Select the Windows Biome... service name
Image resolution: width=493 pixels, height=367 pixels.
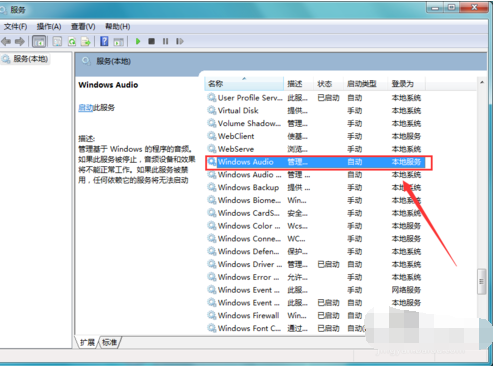tap(249, 200)
